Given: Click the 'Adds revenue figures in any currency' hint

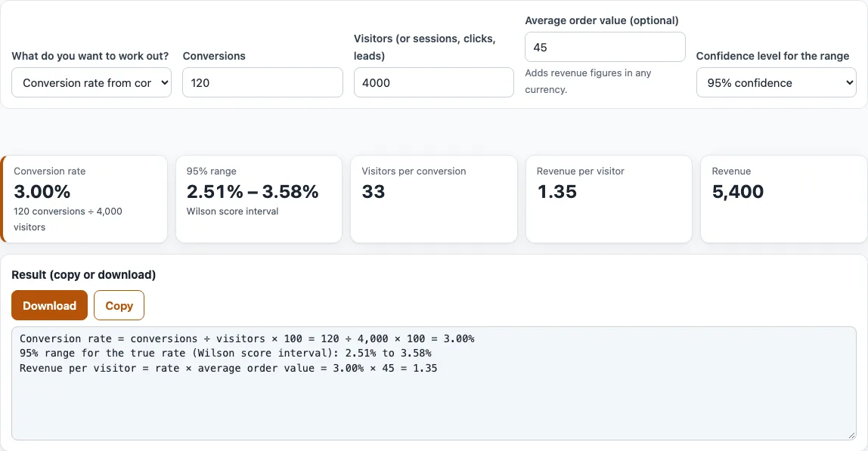Looking at the screenshot, I should click(588, 81).
